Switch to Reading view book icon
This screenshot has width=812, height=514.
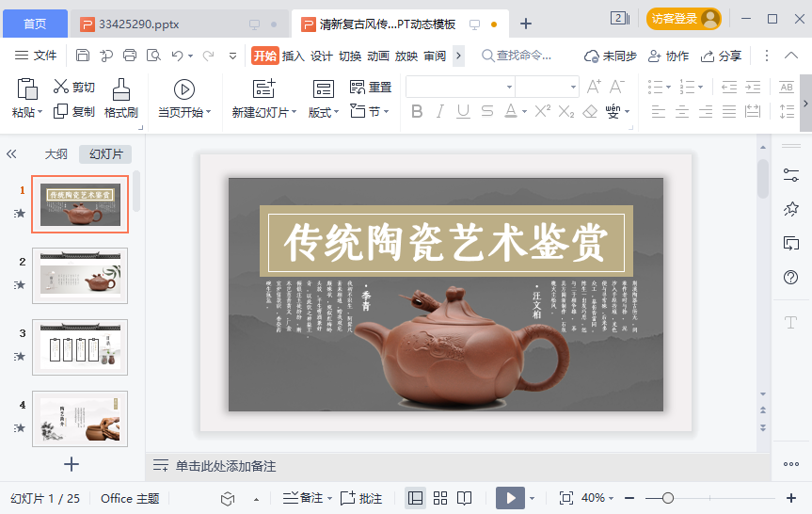point(465,498)
